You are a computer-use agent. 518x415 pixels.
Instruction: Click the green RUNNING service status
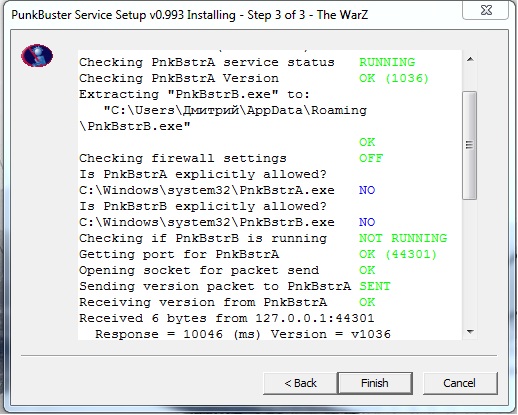point(387,62)
